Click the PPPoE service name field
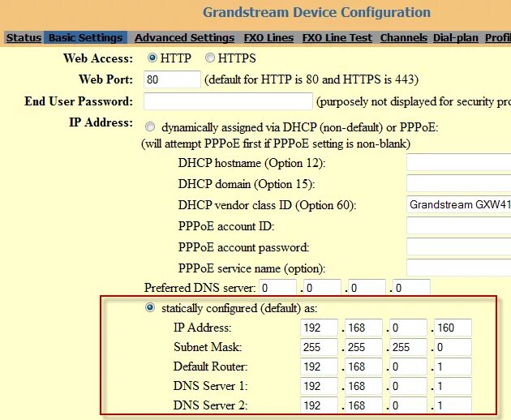 pyautogui.click(x=459, y=268)
